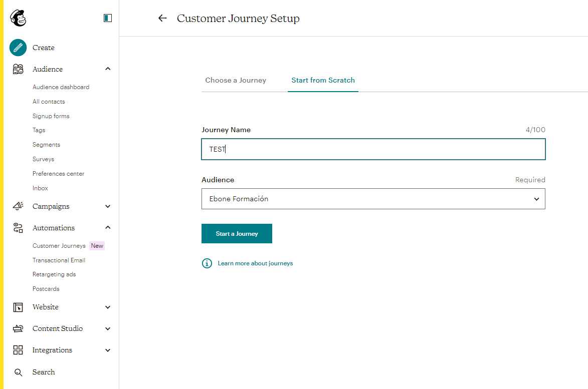This screenshot has height=389, width=588.
Task: Click the Website icon in sidebar
Action: [18, 307]
